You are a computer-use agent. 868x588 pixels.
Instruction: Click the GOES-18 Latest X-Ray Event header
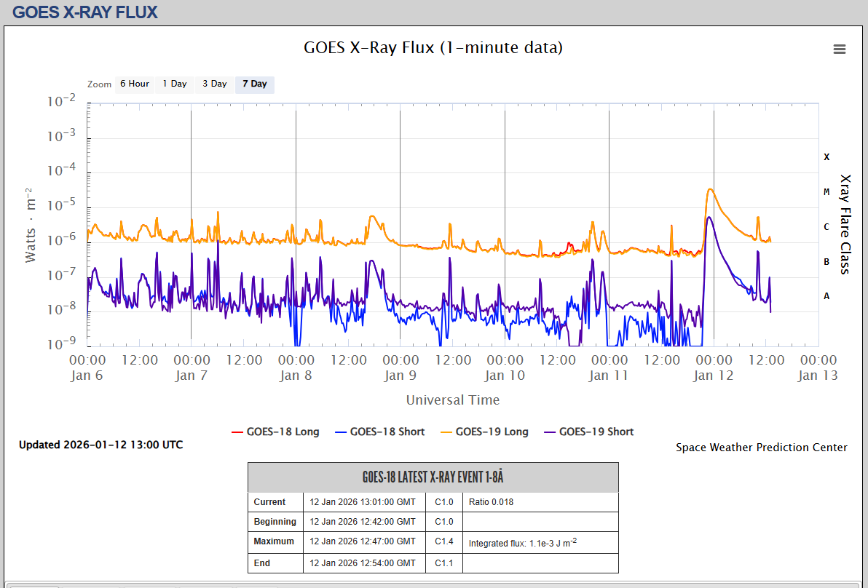tap(433, 477)
